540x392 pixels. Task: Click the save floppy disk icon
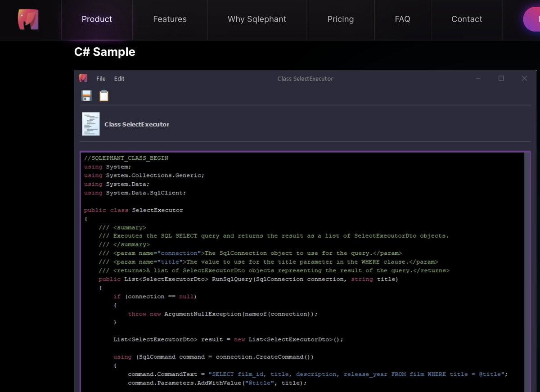(86, 95)
